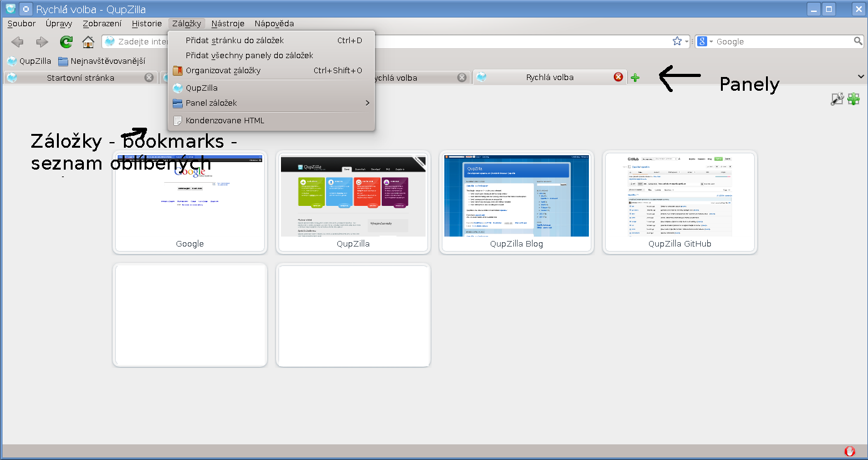Image resolution: width=868 pixels, height=460 pixels.
Task: Open the QupZilla Blog speed dial thumbnail
Action: click(516, 202)
